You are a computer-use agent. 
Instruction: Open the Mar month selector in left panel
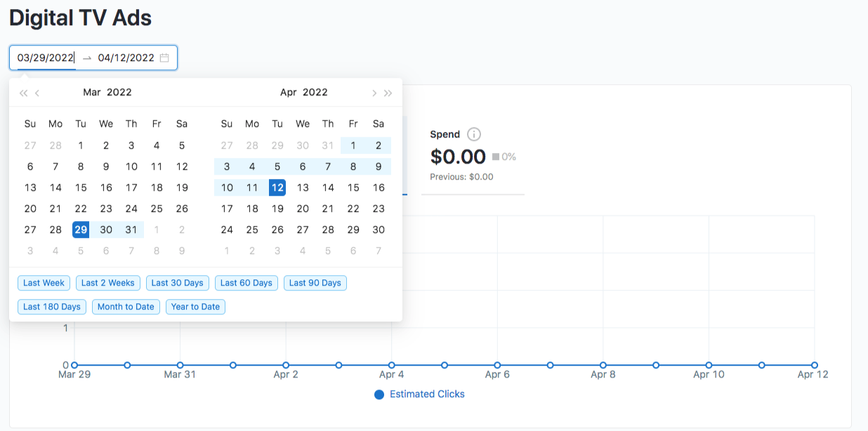[92, 92]
